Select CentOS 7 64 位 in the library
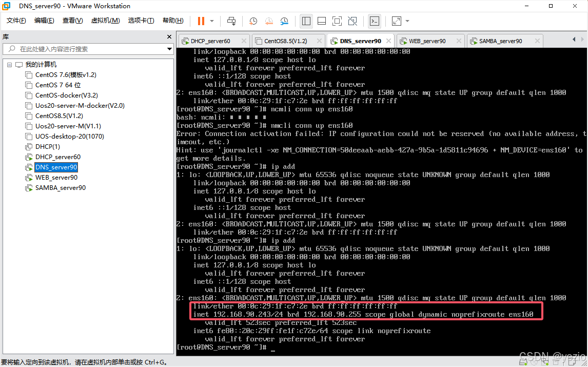Image resolution: width=588 pixels, height=367 pixels. (58, 85)
